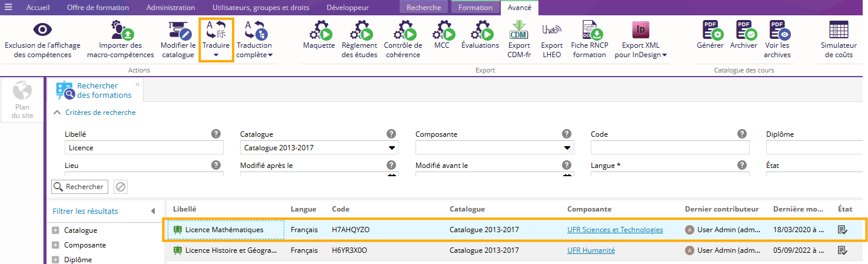Click the Export LHEO icon
868x264 pixels.
point(551,31)
